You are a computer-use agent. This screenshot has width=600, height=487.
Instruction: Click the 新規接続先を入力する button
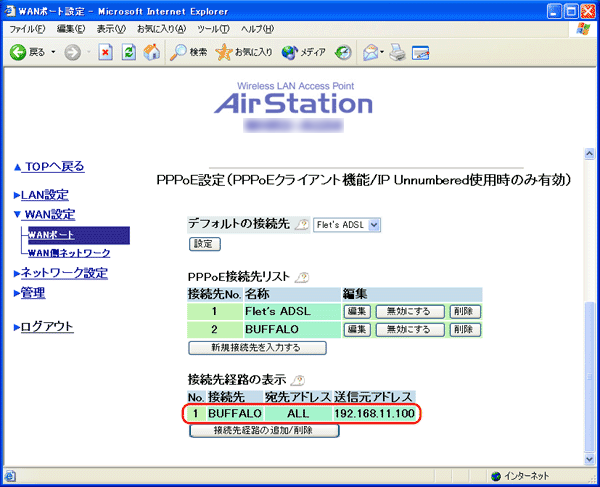tap(257, 348)
